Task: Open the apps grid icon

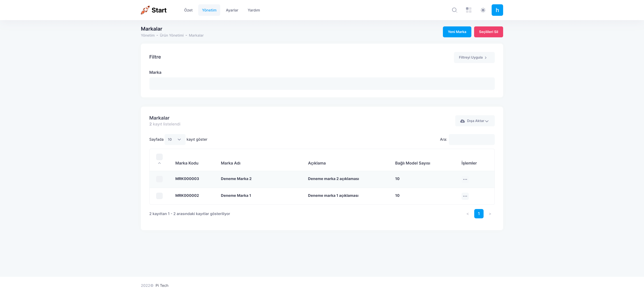Action: 468,10
